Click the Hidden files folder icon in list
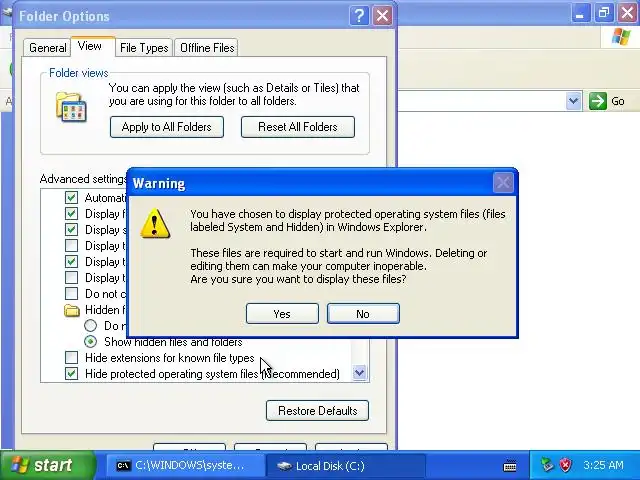 [x=72, y=310]
